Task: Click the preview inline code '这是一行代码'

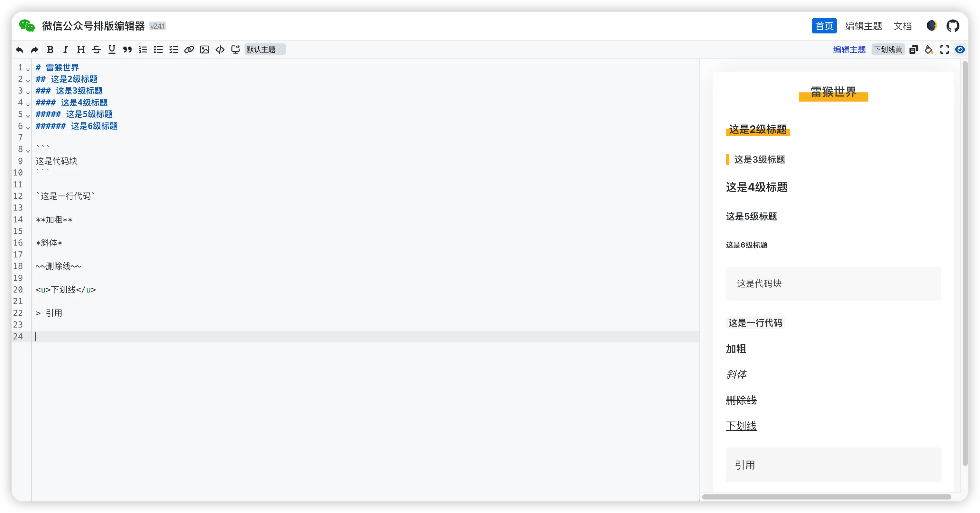Action: 755,323
